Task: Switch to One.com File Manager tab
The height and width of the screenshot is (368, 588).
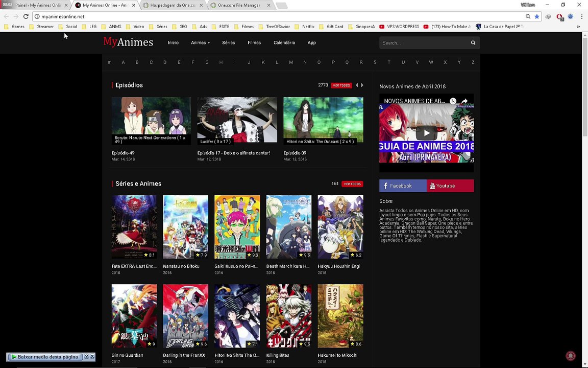Action: click(239, 5)
